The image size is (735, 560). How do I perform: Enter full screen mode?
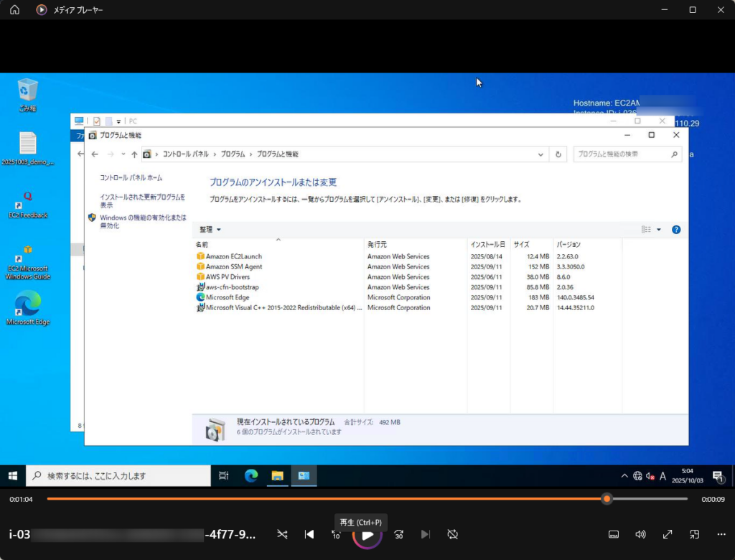668,534
